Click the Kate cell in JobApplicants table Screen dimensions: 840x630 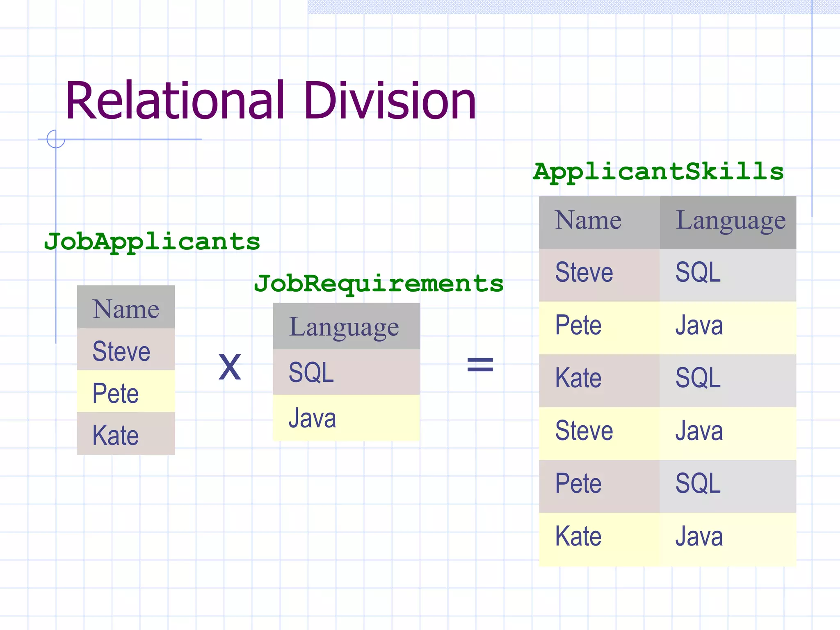[x=126, y=434]
